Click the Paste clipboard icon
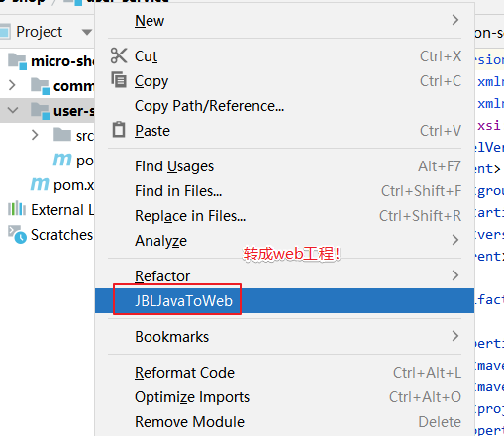The width and height of the screenshot is (504, 436). pos(119,130)
